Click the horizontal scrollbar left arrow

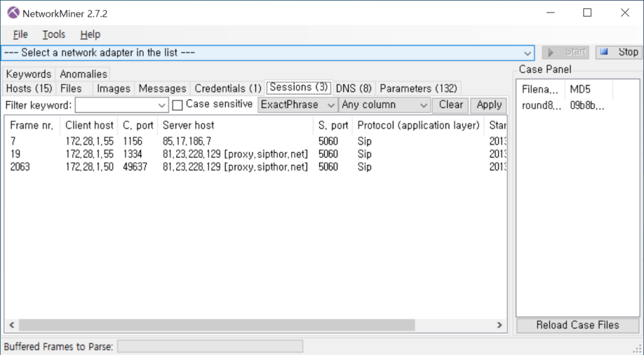[x=12, y=325]
